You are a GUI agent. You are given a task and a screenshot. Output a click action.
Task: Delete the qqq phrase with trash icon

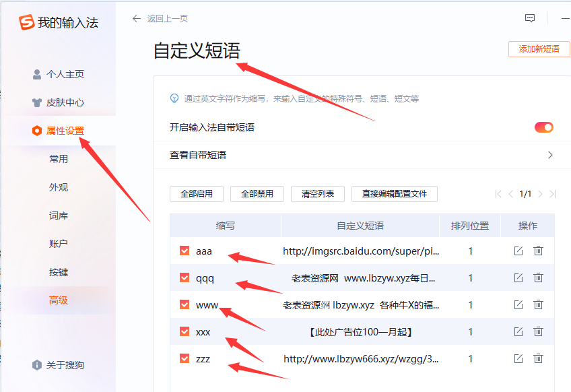click(538, 277)
